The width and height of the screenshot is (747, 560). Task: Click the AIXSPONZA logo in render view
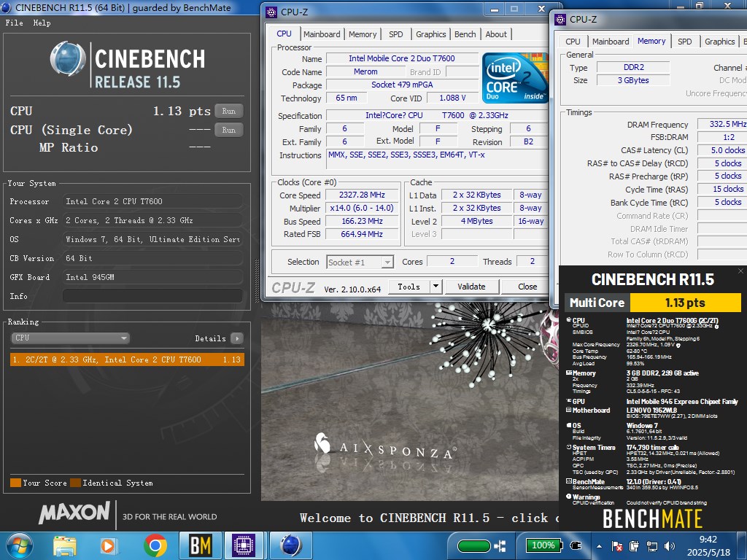click(x=385, y=446)
